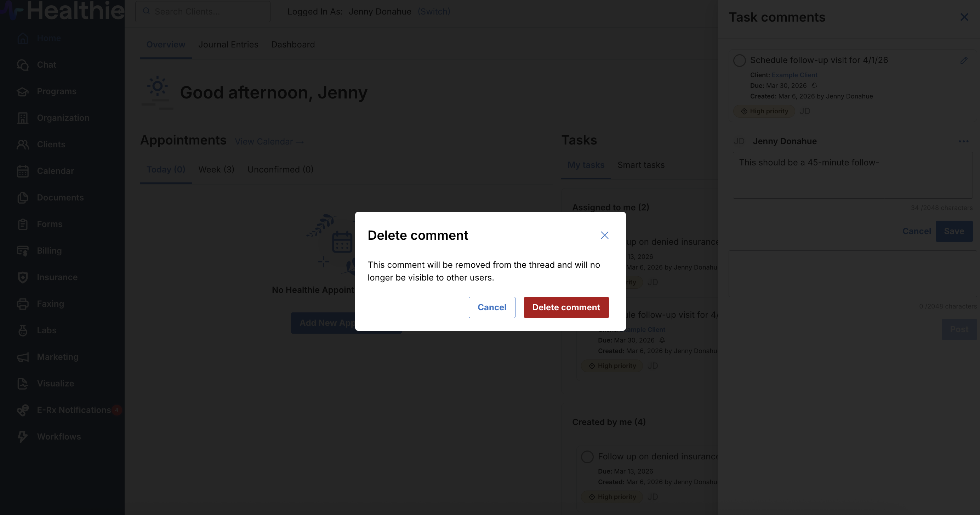Click the edit pencil icon on task
Screen dimensions: 980x515
coord(963,61)
